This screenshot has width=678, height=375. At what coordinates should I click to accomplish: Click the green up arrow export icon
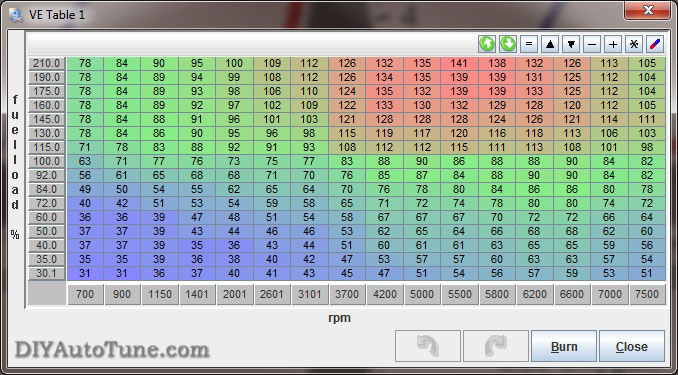487,44
